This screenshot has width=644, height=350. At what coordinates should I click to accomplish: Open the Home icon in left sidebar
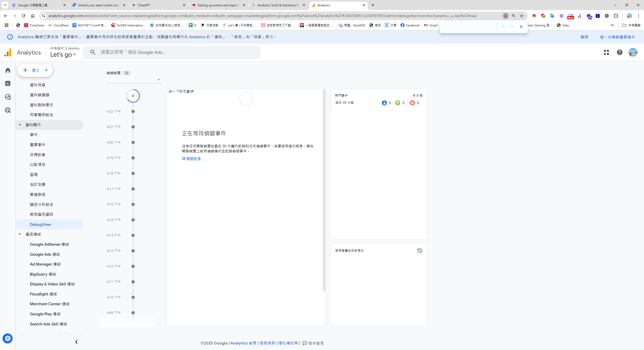(x=8, y=70)
